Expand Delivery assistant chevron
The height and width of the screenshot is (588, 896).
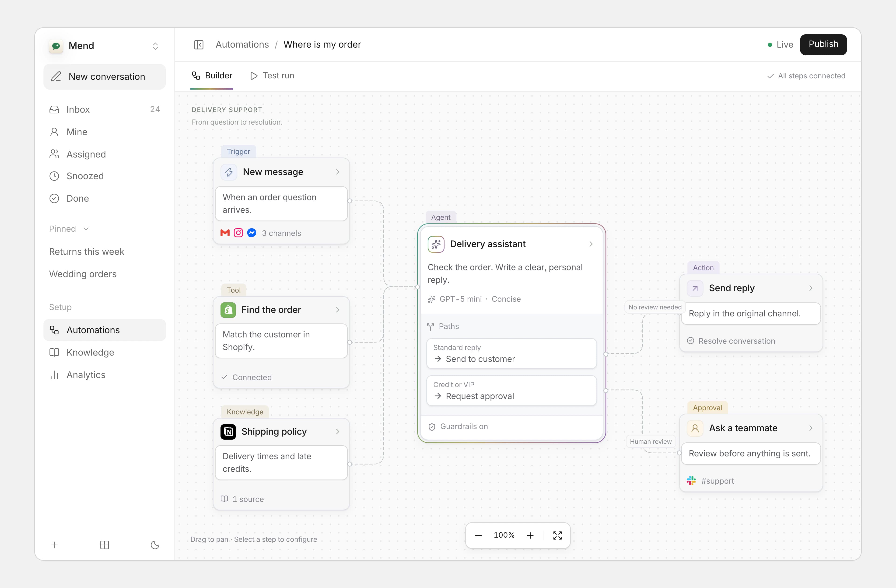[x=591, y=244]
